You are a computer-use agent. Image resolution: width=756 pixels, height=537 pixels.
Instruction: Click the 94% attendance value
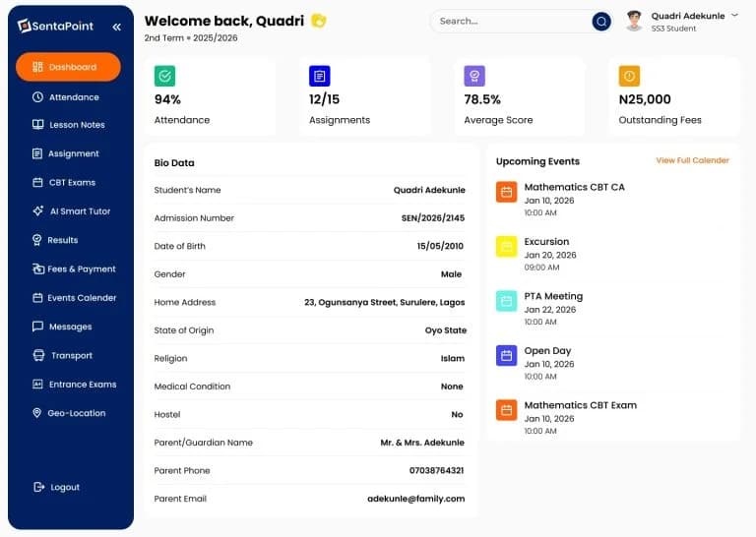(167, 99)
